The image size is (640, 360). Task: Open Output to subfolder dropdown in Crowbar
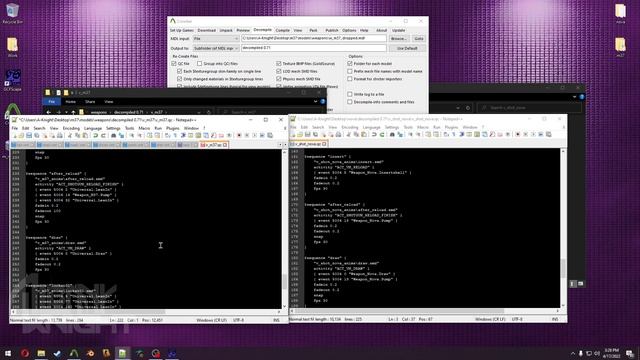pyautogui.click(x=216, y=48)
